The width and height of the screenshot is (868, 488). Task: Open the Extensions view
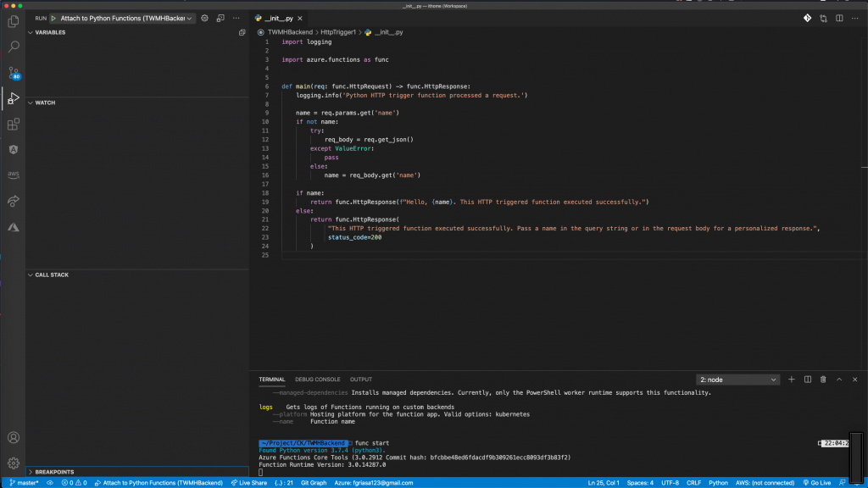point(13,125)
